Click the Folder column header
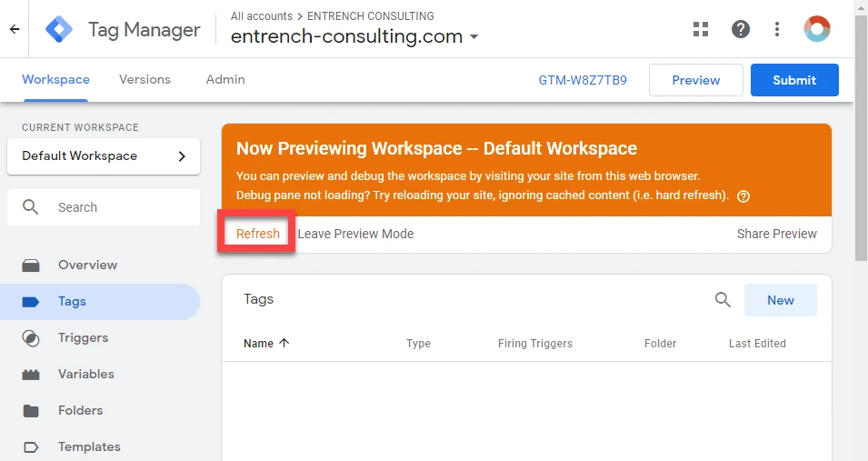This screenshot has height=461, width=868. [x=661, y=344]
